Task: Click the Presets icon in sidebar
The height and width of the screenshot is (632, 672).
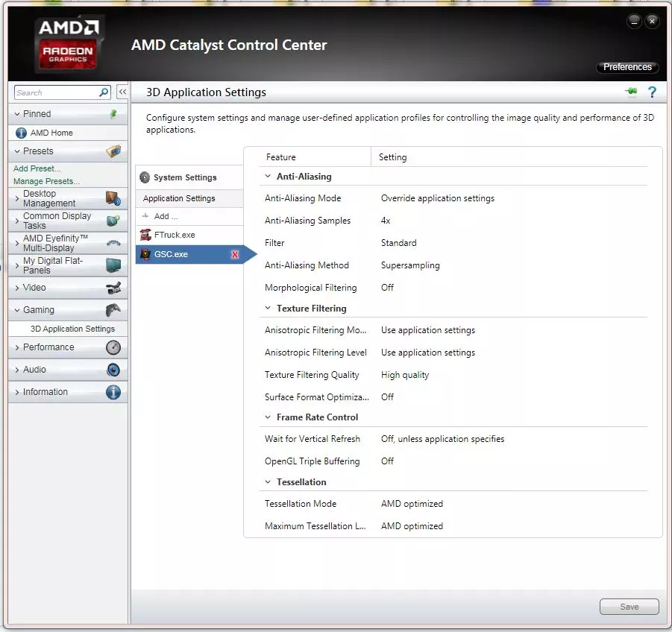Action: click(x=113, y=151)
